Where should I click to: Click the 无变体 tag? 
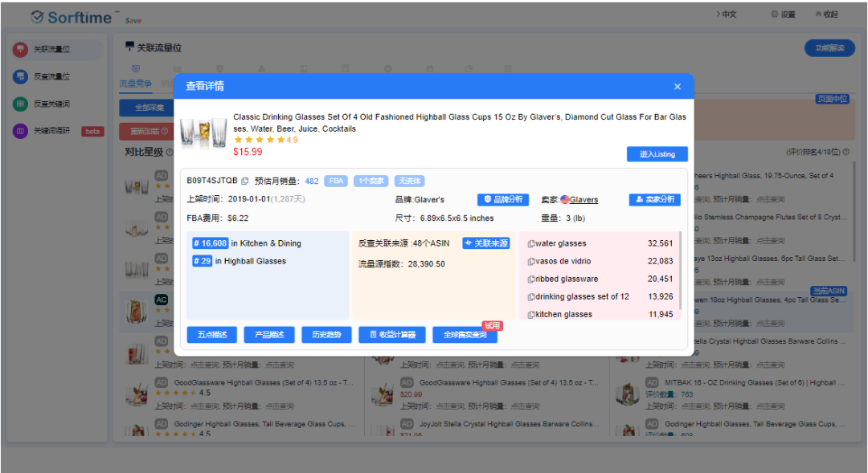click(x=410, y=181)
